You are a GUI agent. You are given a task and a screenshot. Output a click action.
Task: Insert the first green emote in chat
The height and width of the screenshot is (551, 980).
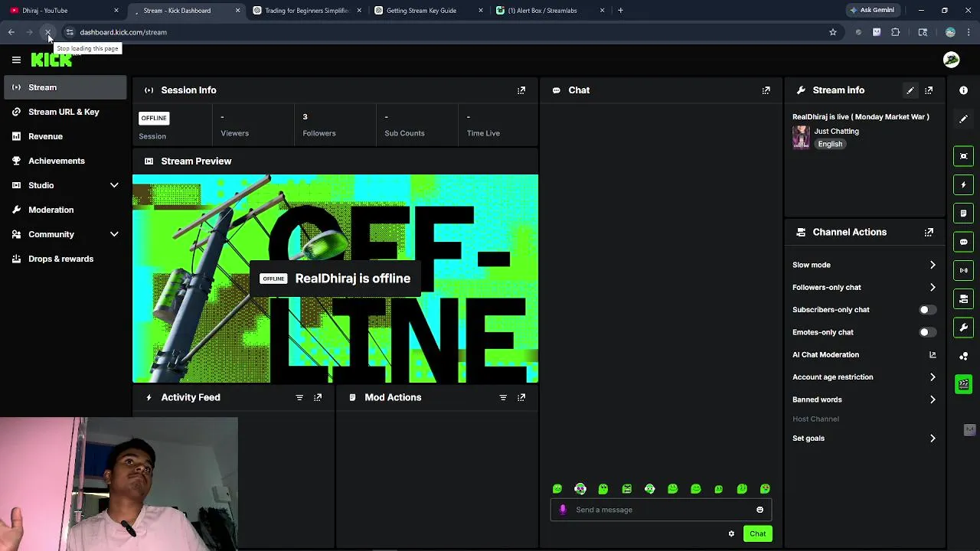[557, 489]
